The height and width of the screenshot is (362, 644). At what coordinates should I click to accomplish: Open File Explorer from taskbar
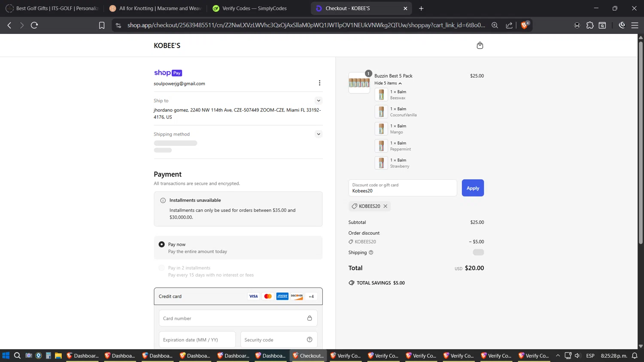(58, 356)
